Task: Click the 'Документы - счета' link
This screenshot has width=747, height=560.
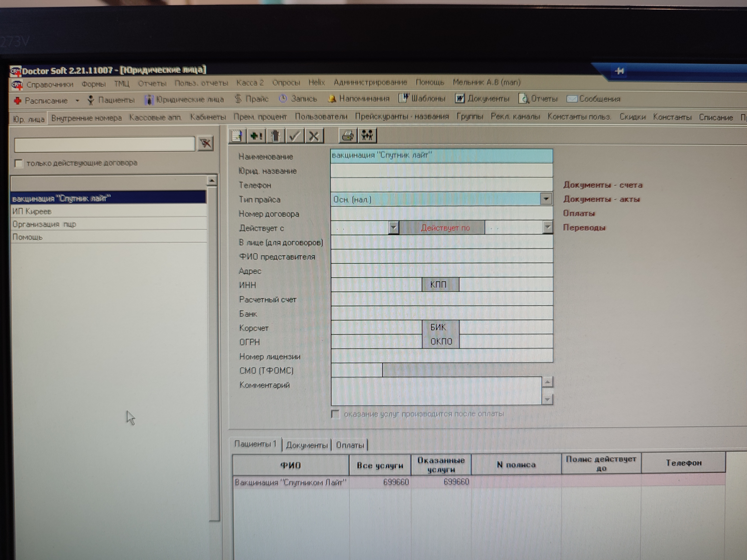Action: click(x=602, y=185)
